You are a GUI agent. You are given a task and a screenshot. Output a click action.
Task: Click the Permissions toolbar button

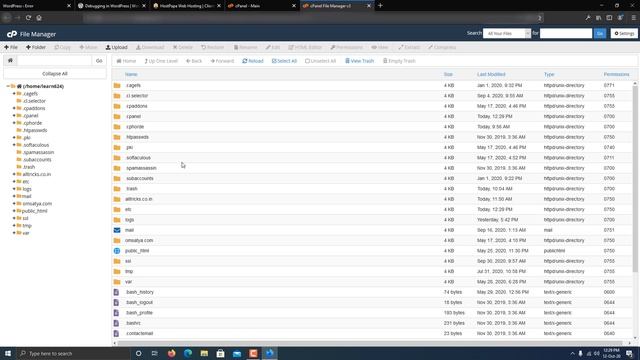point(347,47)
